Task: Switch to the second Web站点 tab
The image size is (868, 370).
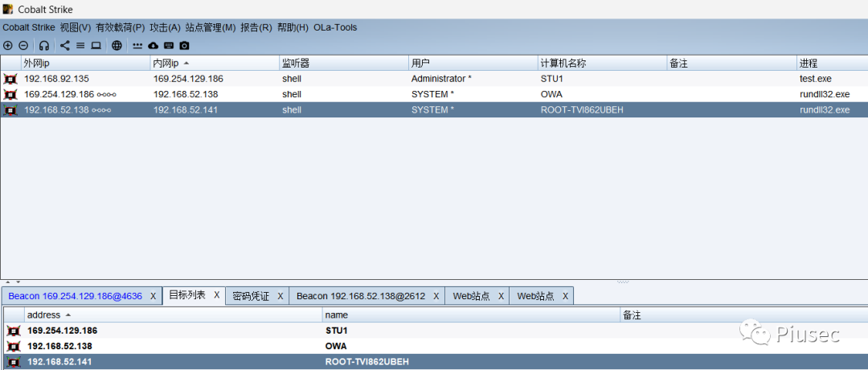Action: tap(535, 296)
